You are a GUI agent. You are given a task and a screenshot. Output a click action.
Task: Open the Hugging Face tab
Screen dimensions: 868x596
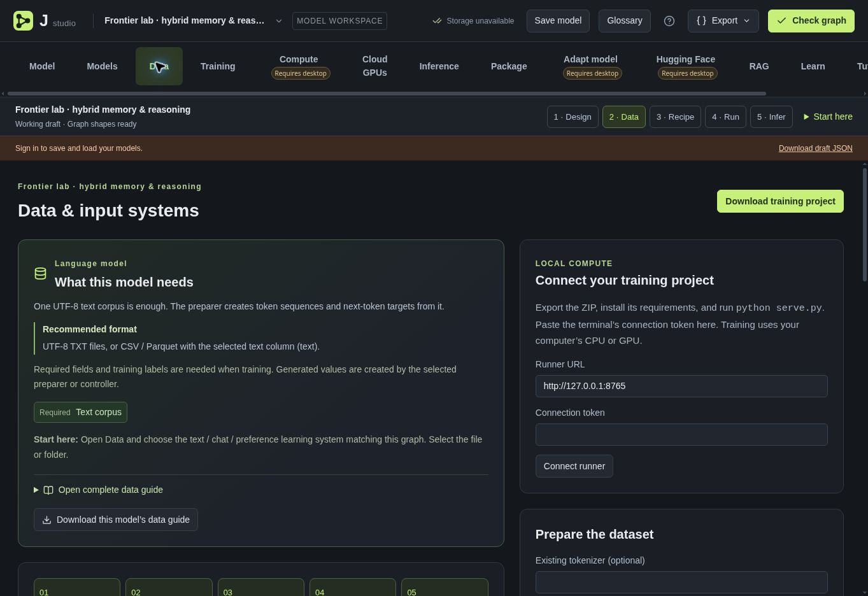click(x=686, y=66)
